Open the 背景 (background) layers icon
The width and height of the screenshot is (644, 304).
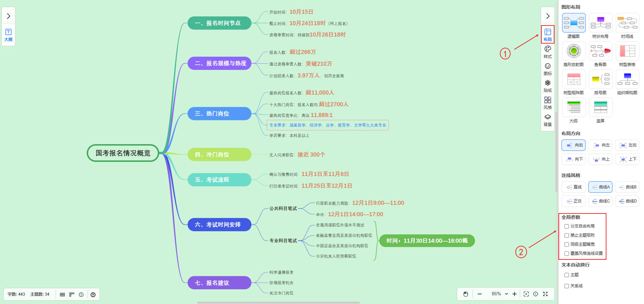(x=547, y=120)
